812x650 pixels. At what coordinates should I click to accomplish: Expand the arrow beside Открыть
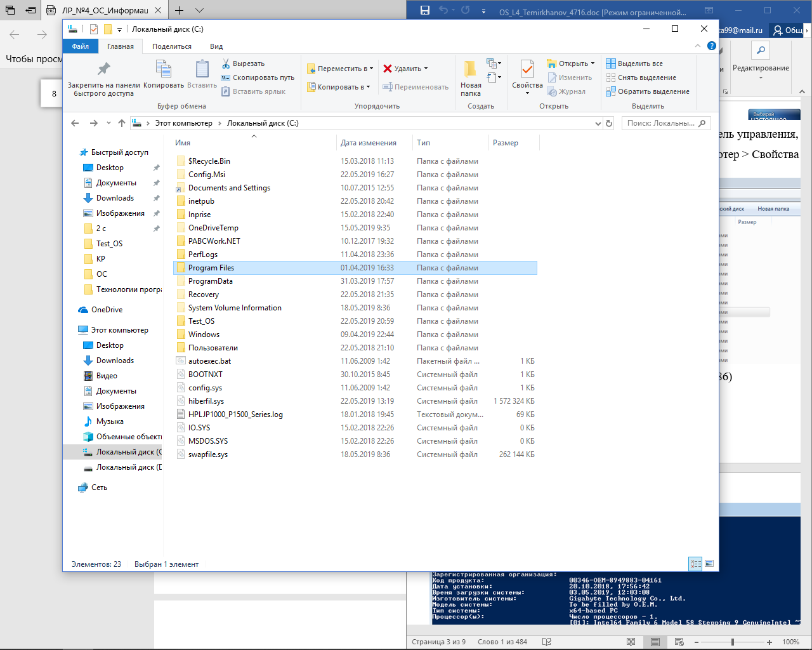(593, 63)
